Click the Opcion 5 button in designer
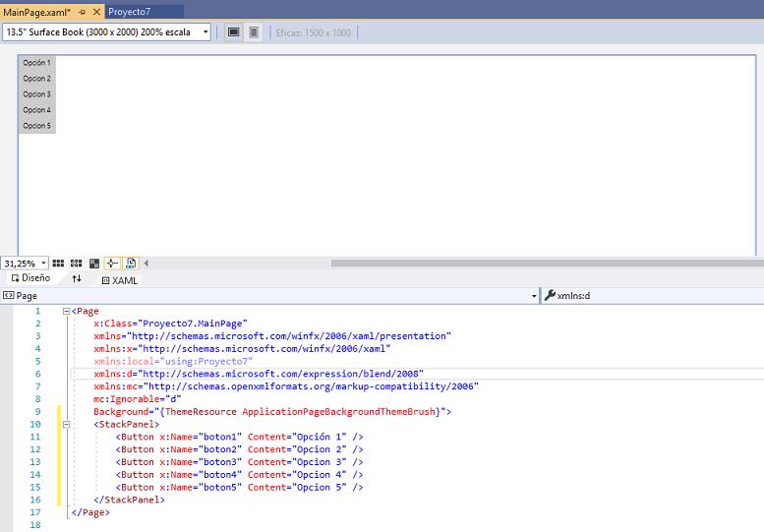 [37, 126]
